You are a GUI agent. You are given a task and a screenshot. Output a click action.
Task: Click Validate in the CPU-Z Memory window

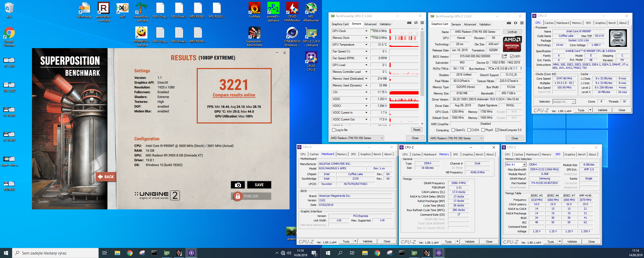[469, 242]
